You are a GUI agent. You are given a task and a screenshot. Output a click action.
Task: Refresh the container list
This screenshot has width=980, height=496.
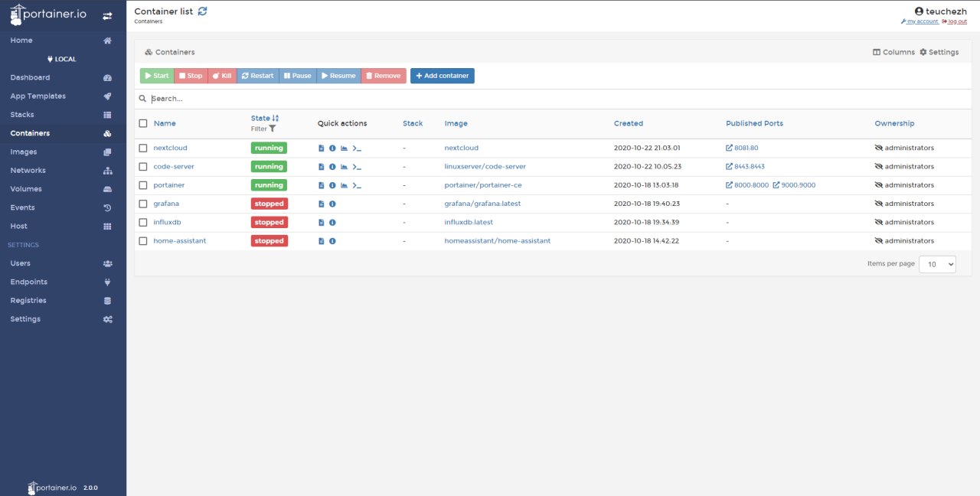tap(202, 11)
